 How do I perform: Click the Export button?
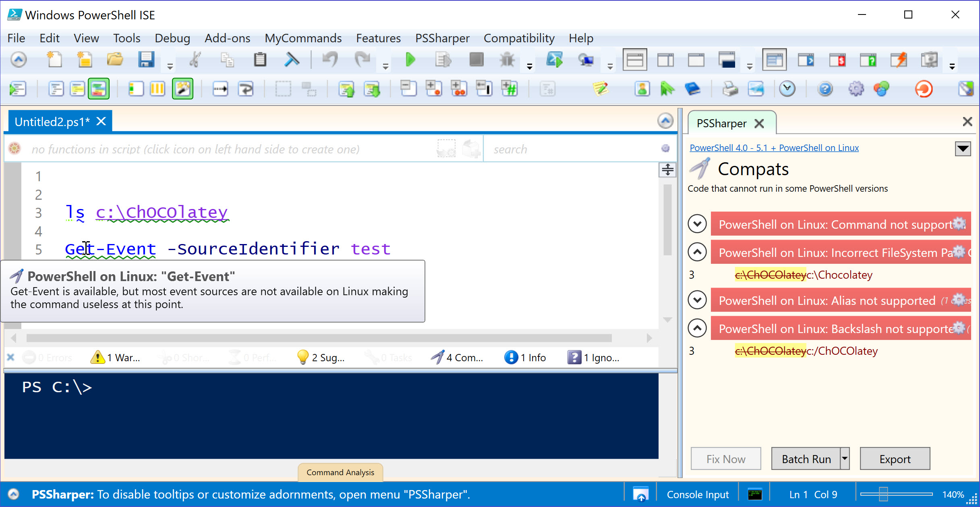click(x=895, y=459)
